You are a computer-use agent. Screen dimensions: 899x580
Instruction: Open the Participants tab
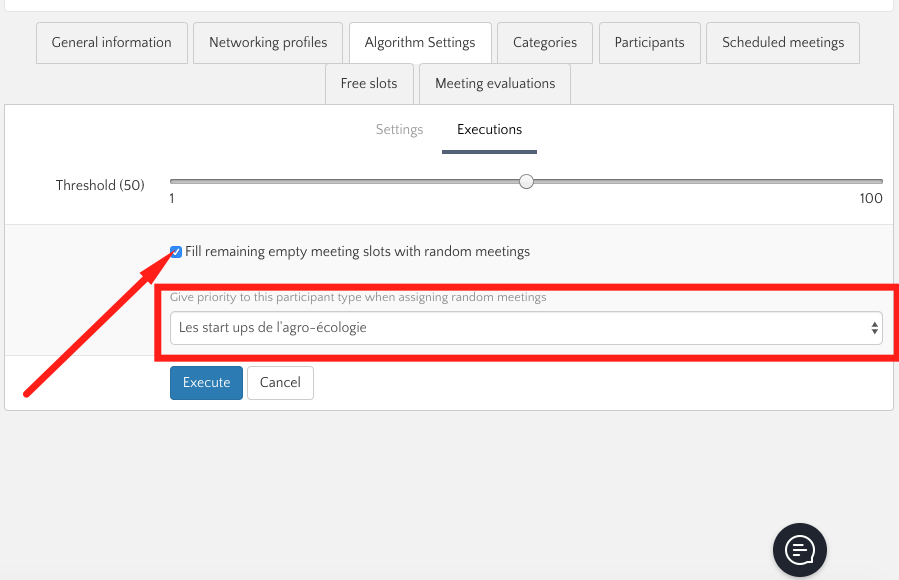click(649, 43)
